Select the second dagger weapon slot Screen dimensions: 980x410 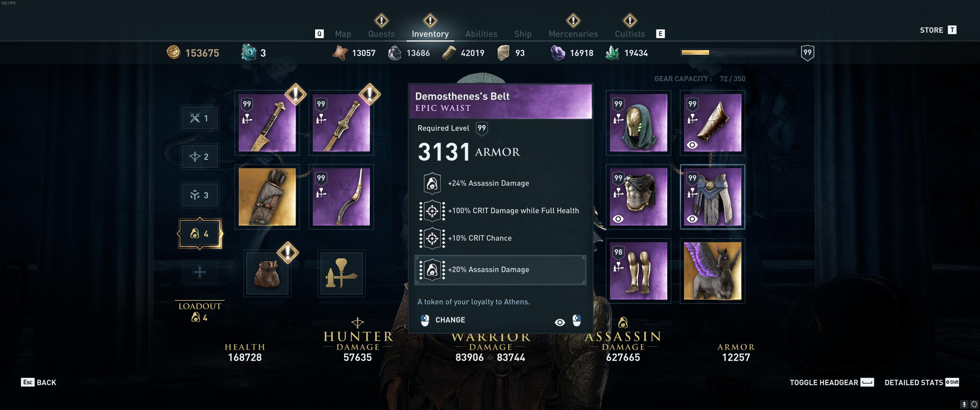click(x=341, y=122)
